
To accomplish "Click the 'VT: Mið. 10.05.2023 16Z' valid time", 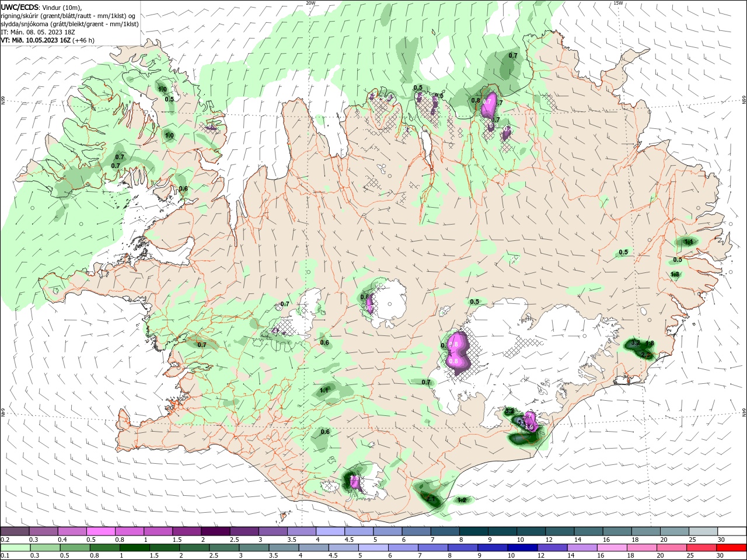I will [36, 40].
